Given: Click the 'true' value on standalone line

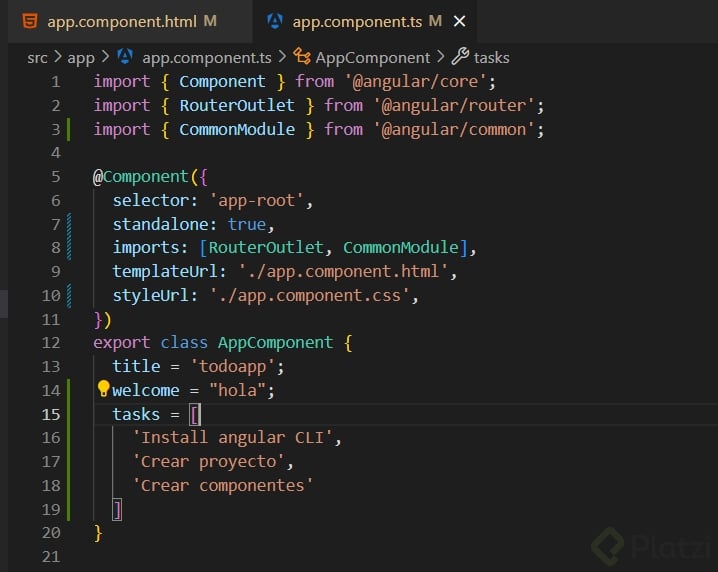Looking at the screenshot, I should tap(247, 224).
